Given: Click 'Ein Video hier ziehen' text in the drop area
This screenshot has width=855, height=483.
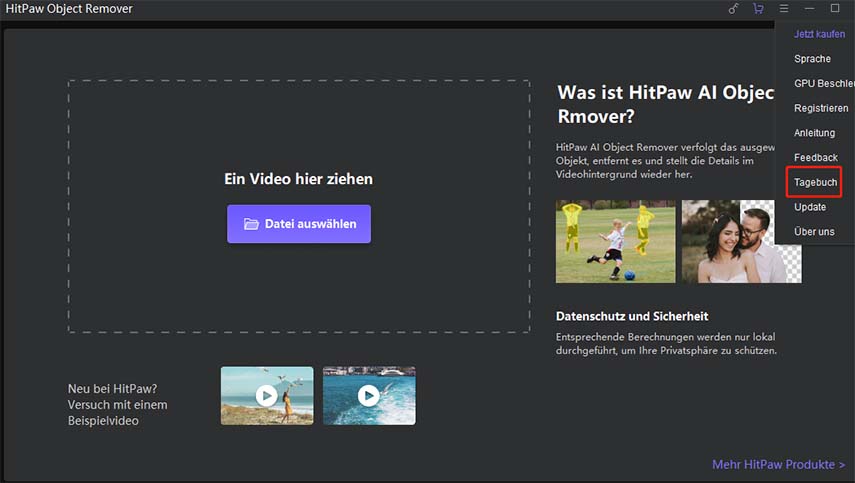Looking at the screenshot, I should (x=298, y=179).
